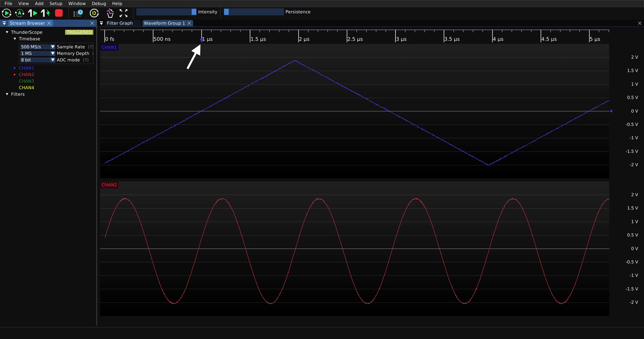Stop acquisition with the red square

click(59, 13)
